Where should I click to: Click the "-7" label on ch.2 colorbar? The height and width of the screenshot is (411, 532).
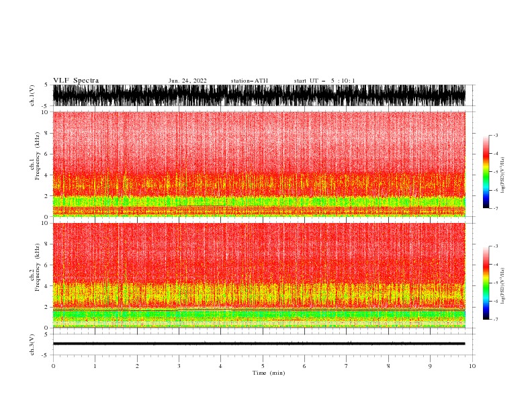496,320
